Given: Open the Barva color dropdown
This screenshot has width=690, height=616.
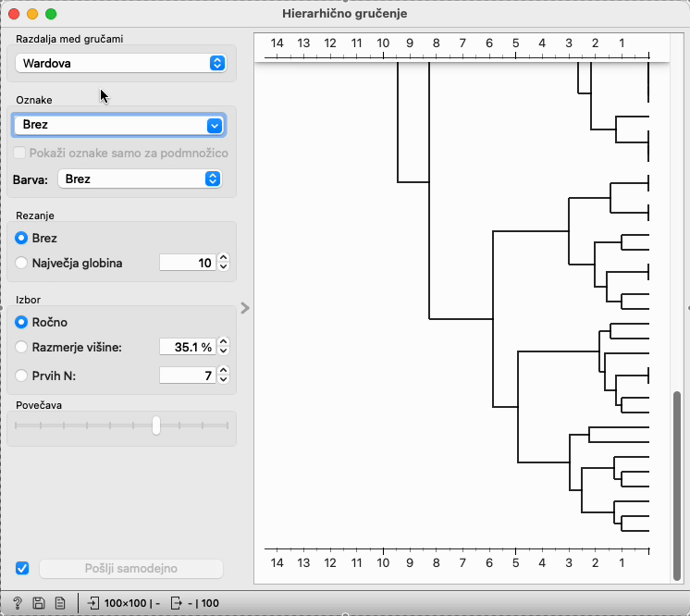Looking at the screenshot, I should tap(140, 179).
